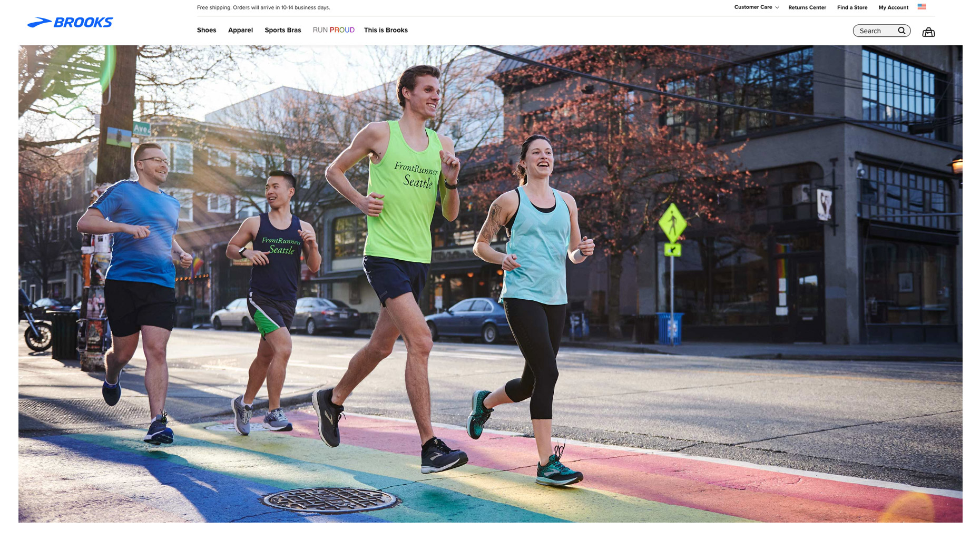The width and height of the screenshot is (980, 540).
Task: Click the runners hero banner image
Action: (x=490, y=284)
